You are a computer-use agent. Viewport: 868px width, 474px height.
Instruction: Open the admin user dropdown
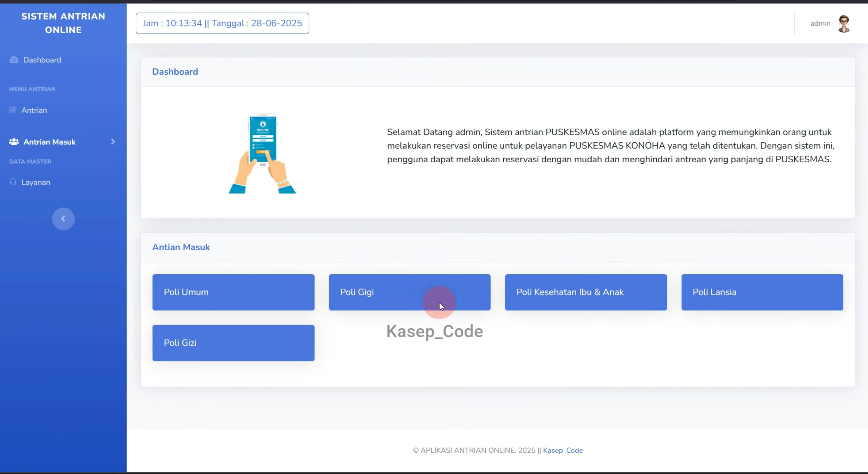click(830, 23)
